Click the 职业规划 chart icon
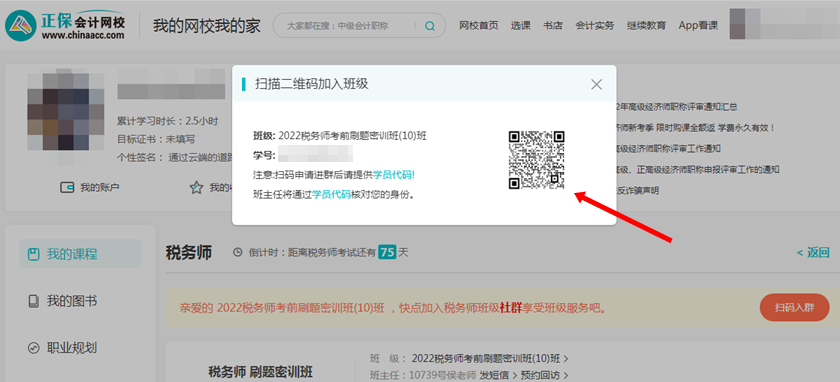Image resolution: width=840 pixels, height=382 pixels. (34, 348)
